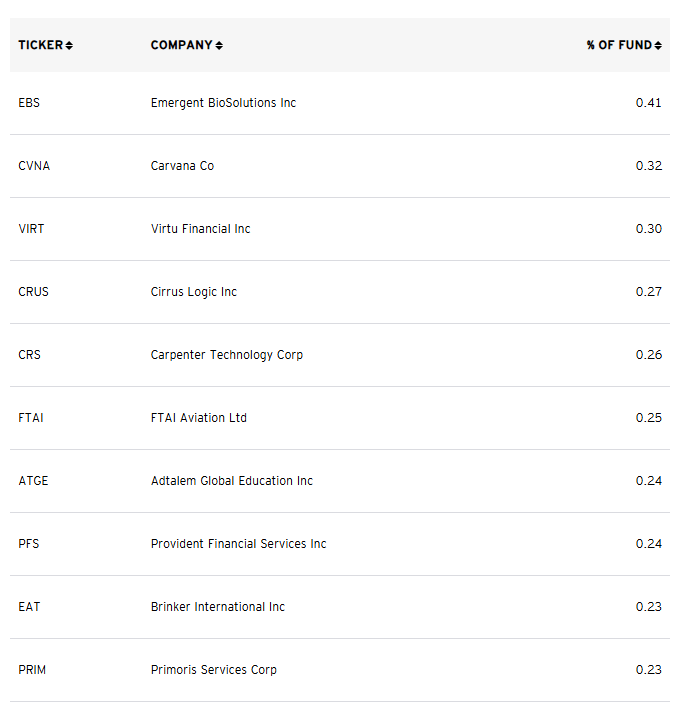Screen dimensions: 689x716
Task: Click the % OF FUND header text
Action: click(x=619, y=45)
